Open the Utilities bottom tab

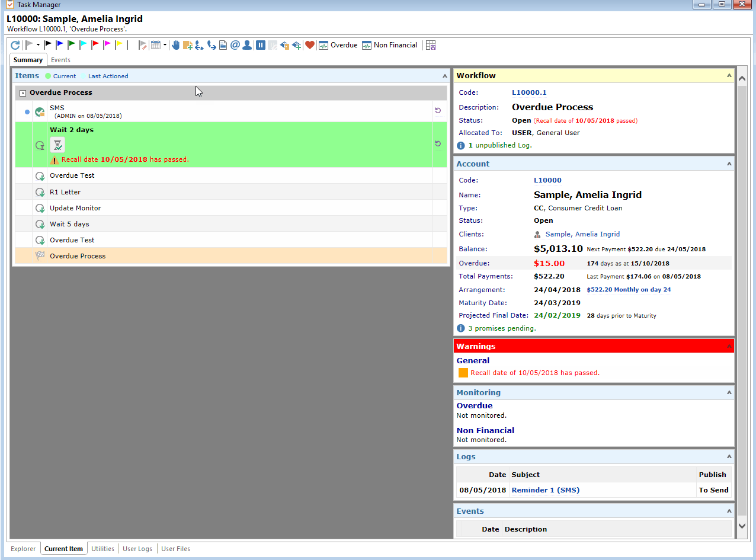[102, 549]
